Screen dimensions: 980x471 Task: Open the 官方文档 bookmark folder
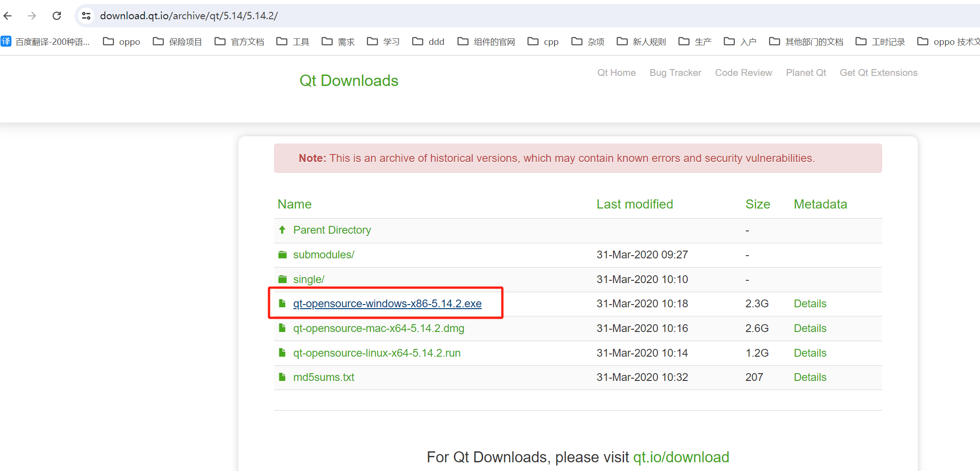[239, 42]
